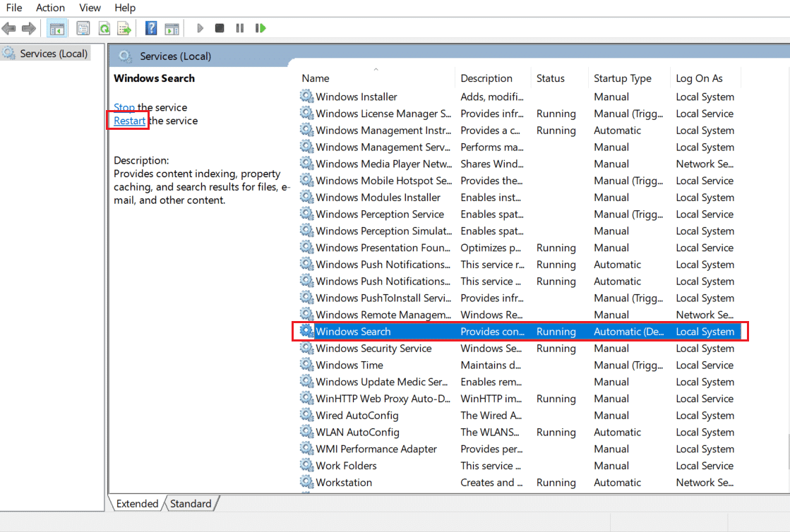Viewport: 790px width, 532px height.
Task: Select Windows Installer service name
Action: click(x=357, y=97)
